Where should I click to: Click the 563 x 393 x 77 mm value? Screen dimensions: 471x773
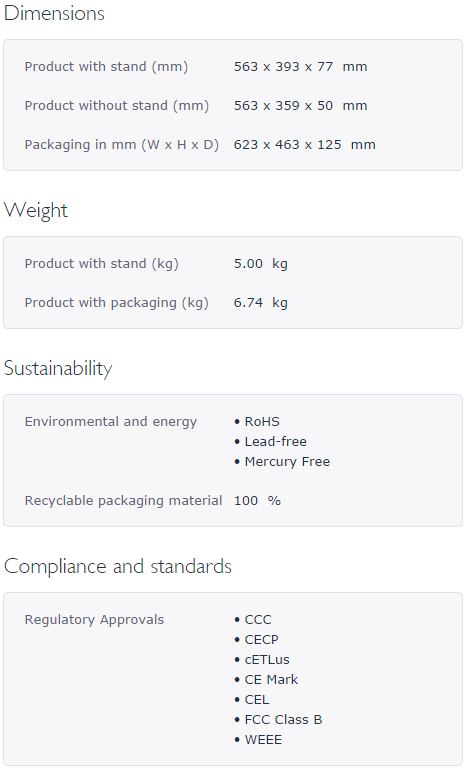[300, 67]
